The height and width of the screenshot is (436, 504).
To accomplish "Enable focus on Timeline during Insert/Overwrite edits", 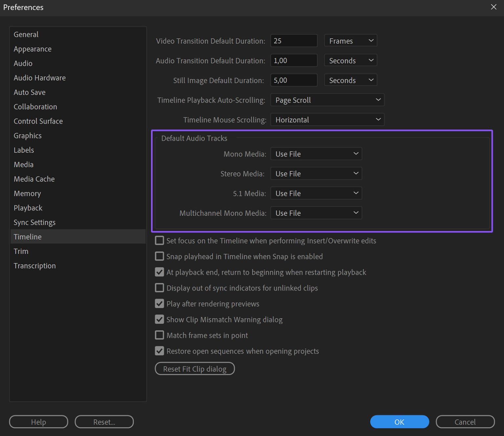I will tap(159, 240).
